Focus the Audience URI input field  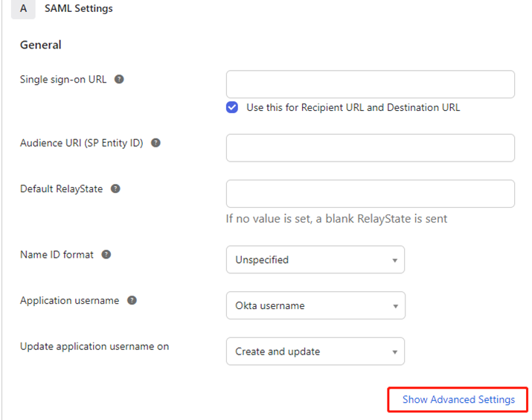[x=370, y=147]
